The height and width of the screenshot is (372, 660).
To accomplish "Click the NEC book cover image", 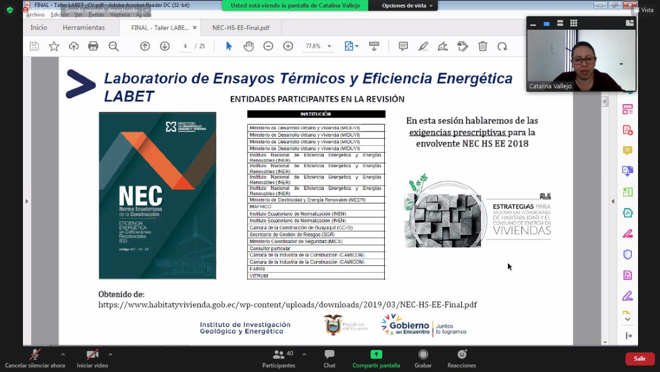I will (x=157, y=195).
